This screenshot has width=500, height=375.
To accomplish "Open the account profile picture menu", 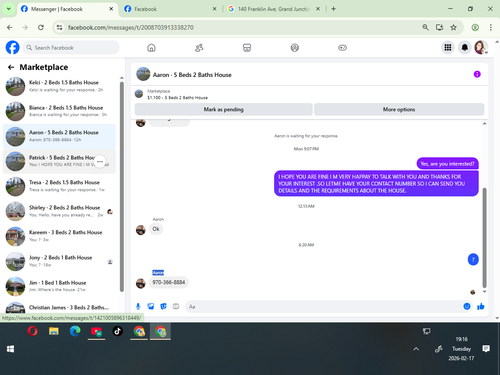I will 481,48.
